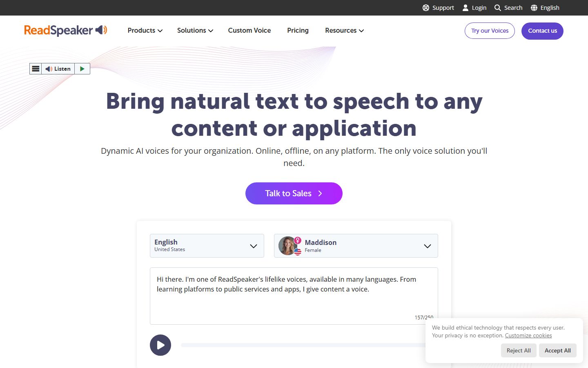The image size is (588, 368).
Task: Expand the Products menu
Action: pos(145,30)
